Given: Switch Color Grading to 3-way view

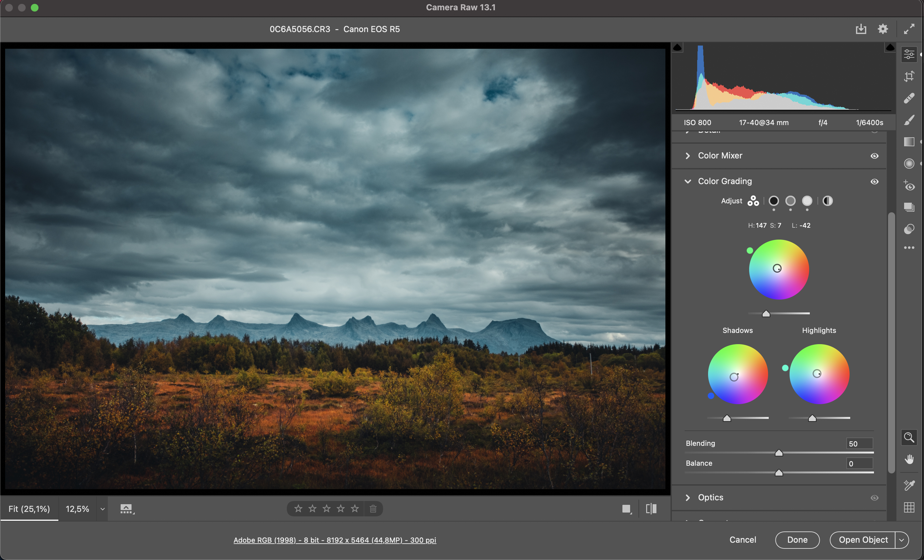Looking at the screenshot, I should [753, 201].
